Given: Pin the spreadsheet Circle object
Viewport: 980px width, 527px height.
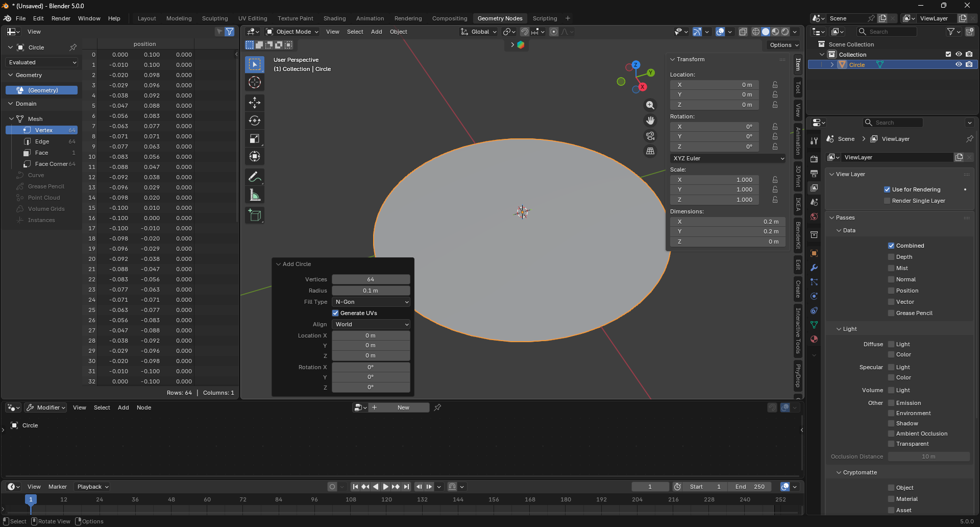Looking at the screenshot, I should (x=73, y=47).
